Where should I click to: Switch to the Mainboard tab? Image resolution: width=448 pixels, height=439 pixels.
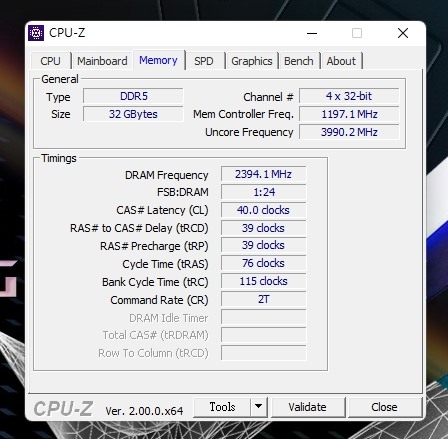(102, 61)
